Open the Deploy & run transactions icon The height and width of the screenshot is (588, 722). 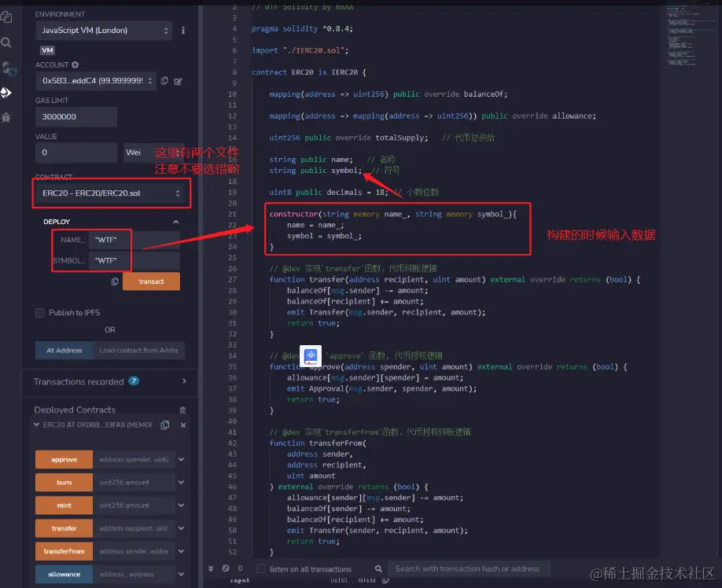(6, 93)
